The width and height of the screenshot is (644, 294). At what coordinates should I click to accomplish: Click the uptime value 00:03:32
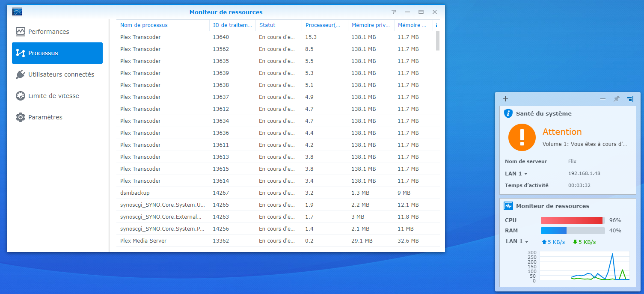(x=579, y=185)
